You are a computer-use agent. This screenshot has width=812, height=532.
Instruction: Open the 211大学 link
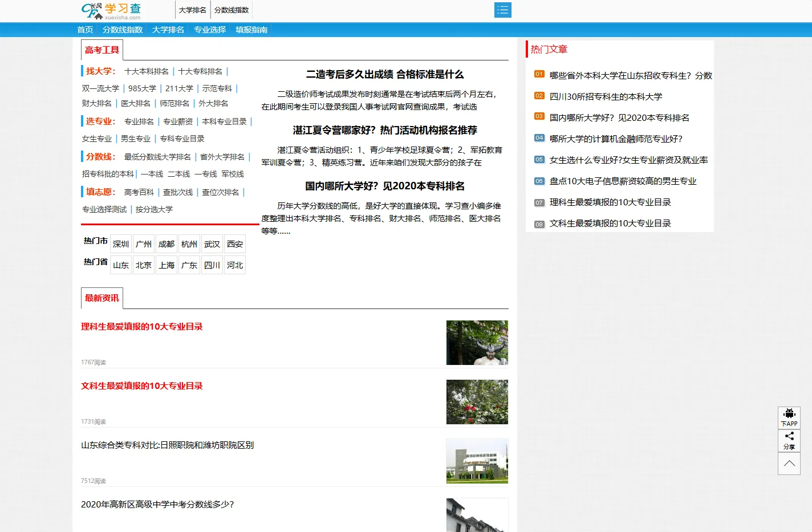(x=179, y=88)
